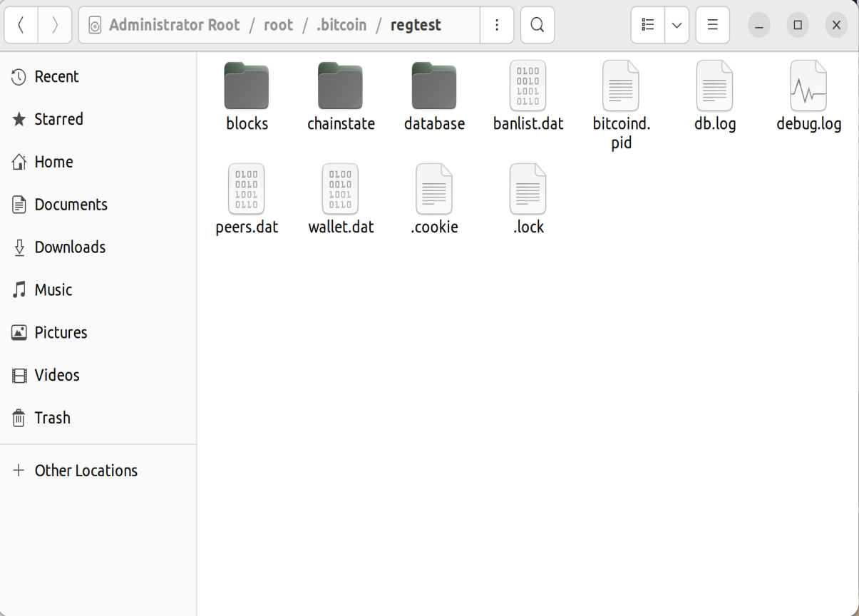859x616 pixels.
Task: Open the chainstate folder
Action: point(341,87)
